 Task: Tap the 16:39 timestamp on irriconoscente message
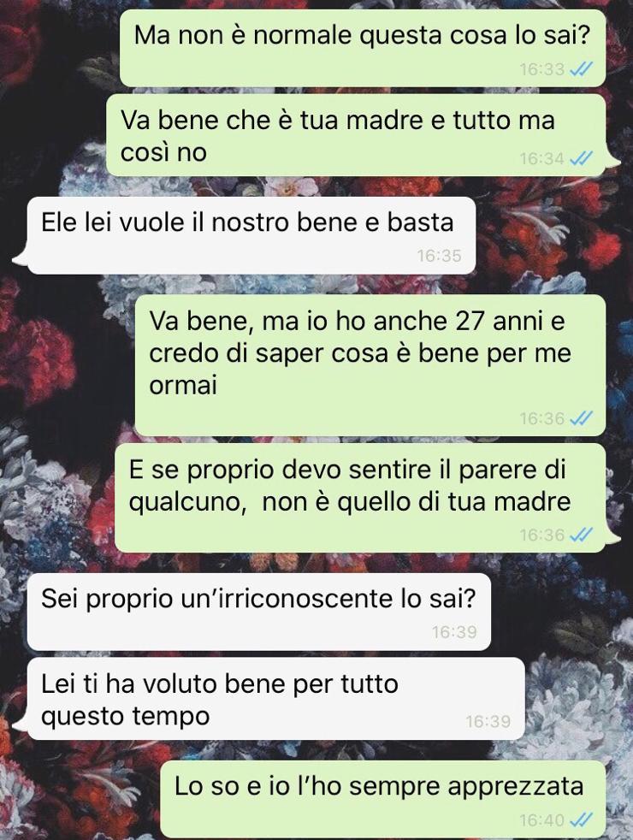pyautogui.click(x=454, y=632)
